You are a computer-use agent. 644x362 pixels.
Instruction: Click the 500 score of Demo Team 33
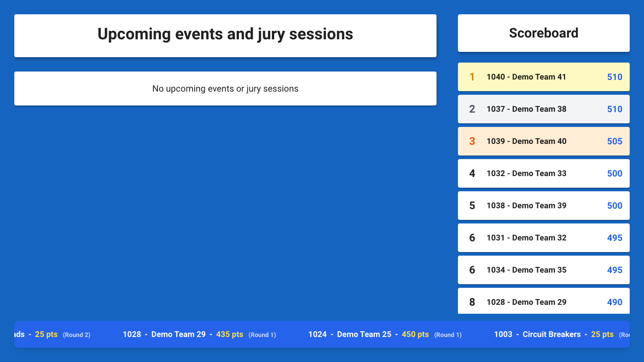click(614, 173)
